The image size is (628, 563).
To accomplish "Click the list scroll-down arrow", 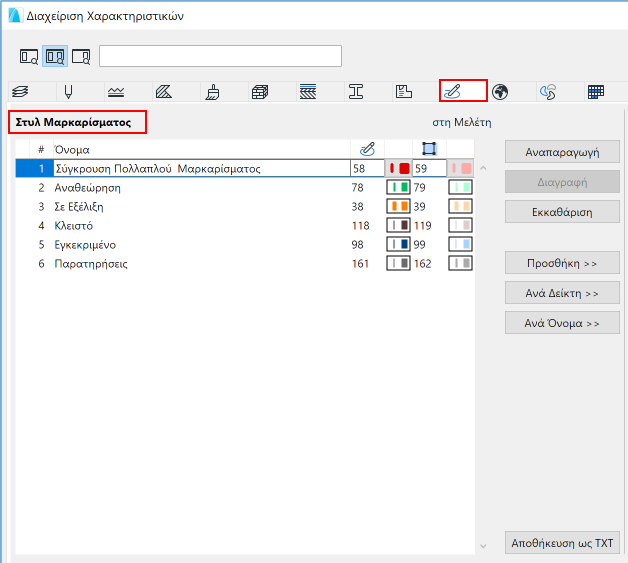I will (483, 546).
